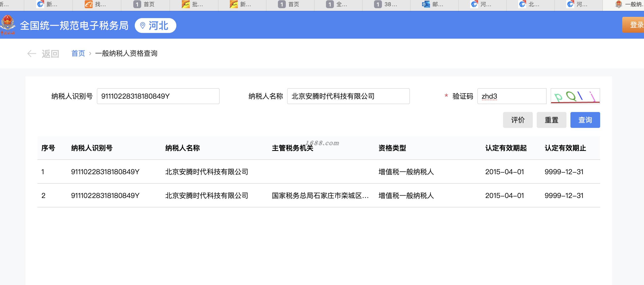The width and height of the screenshot is (644, 285).
Task: Click the blue 查询 query button
Action: tap(585, 120)
